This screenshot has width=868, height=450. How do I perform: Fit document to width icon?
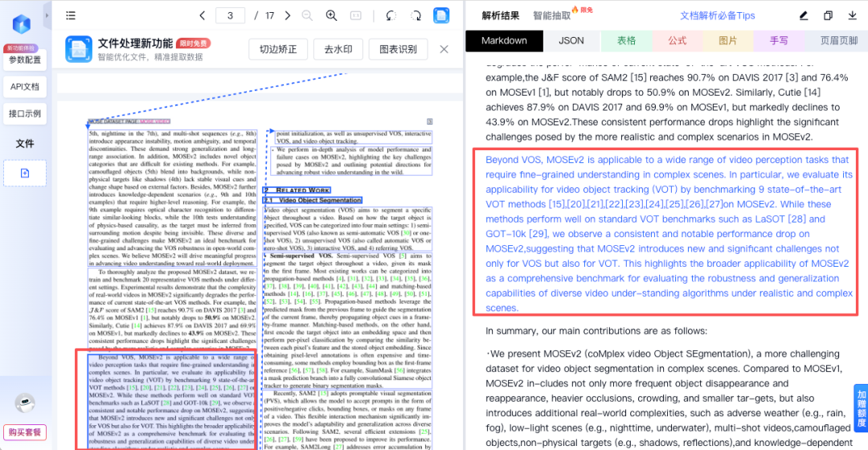point(356,15)
